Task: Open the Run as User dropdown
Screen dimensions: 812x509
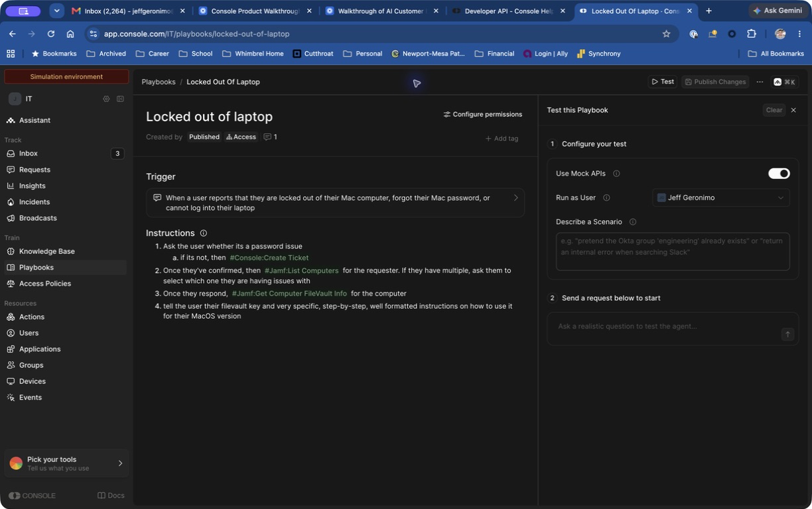Action: [x=721, y=198]
